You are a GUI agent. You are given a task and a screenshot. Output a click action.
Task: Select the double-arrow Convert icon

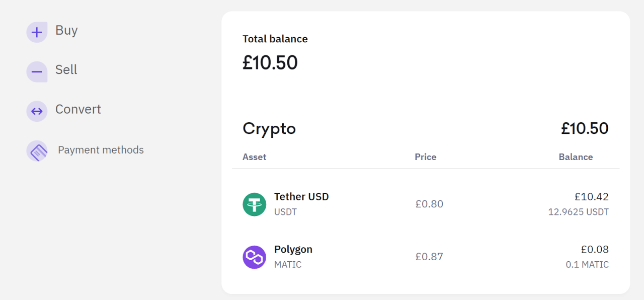click(37, 111)
